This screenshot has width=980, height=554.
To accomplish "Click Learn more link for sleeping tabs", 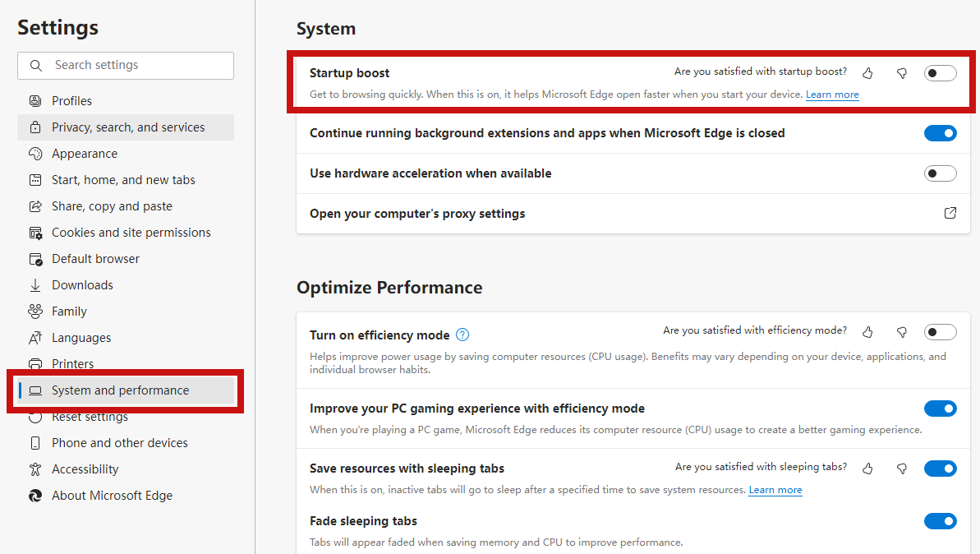I will [775, 490].
